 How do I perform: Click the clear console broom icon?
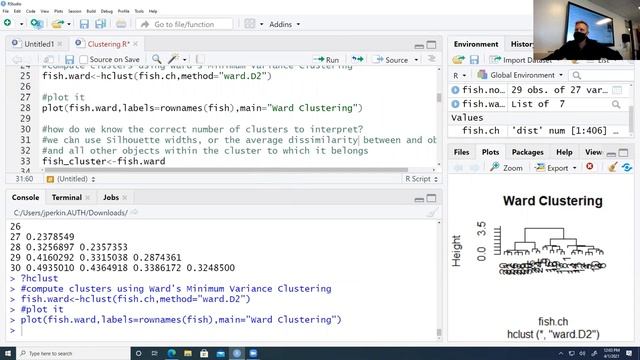[x=432, y=212]
